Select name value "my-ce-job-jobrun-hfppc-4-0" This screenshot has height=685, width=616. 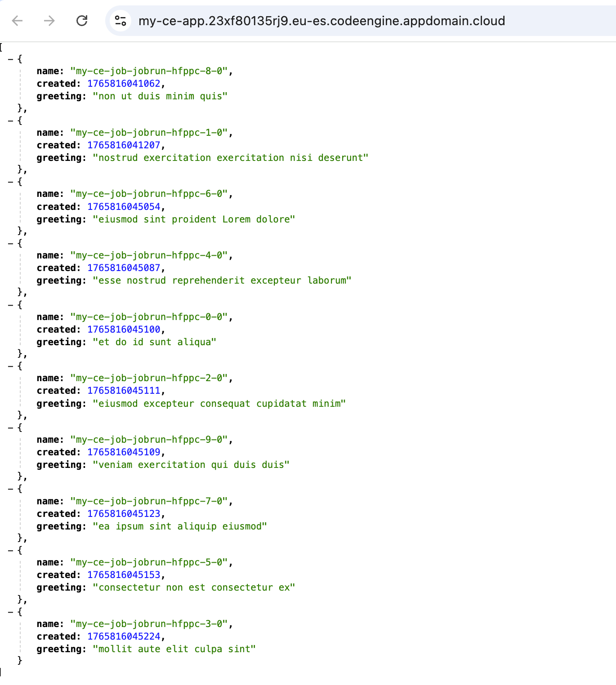pyautogui.click(x=149, y=255)
